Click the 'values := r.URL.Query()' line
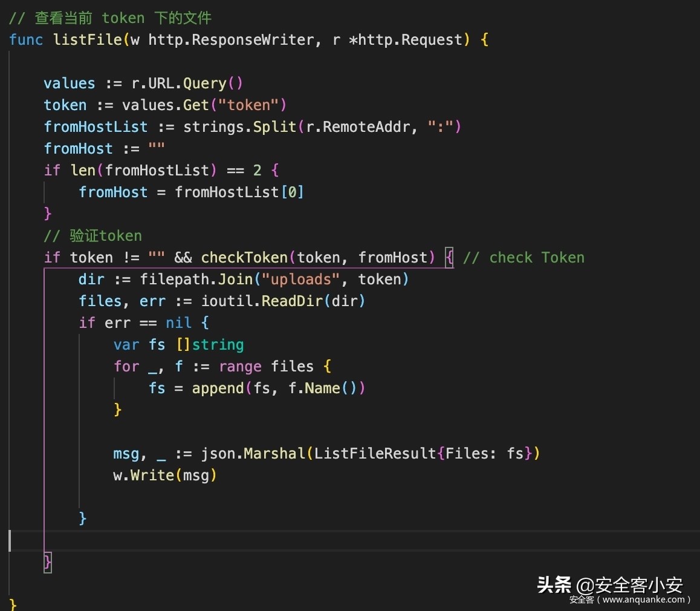The height and width of the screenshot is (611, 700). tap(143, 83)
